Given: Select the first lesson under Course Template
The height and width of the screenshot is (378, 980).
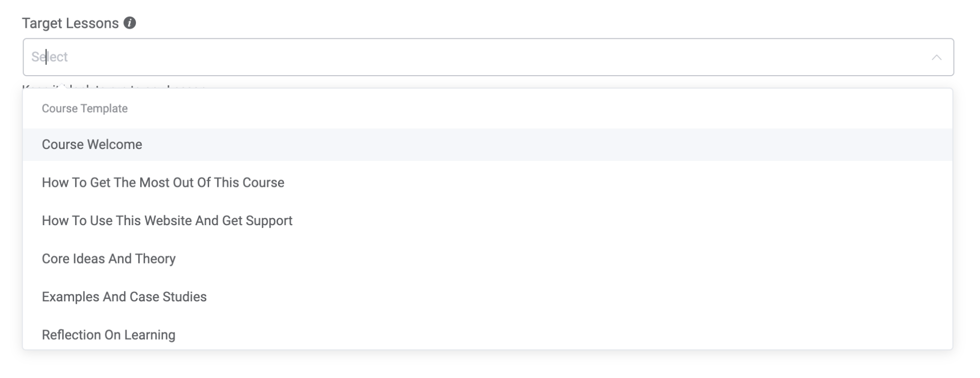Looking at the screenshot, I should [92, 144].
